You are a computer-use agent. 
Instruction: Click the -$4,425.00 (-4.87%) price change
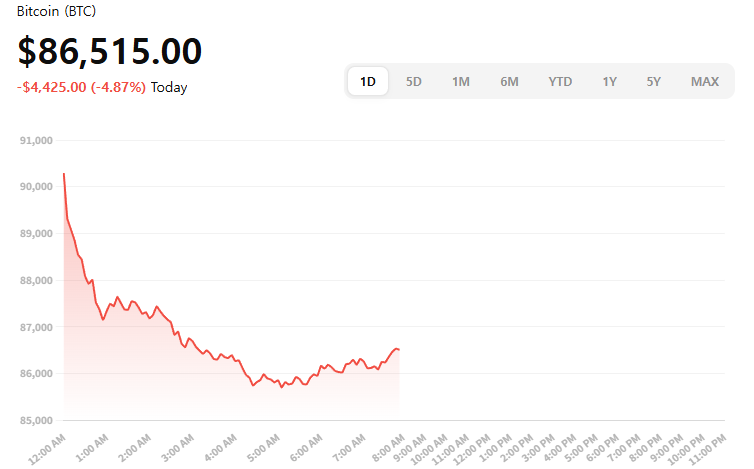click(81, 87)
